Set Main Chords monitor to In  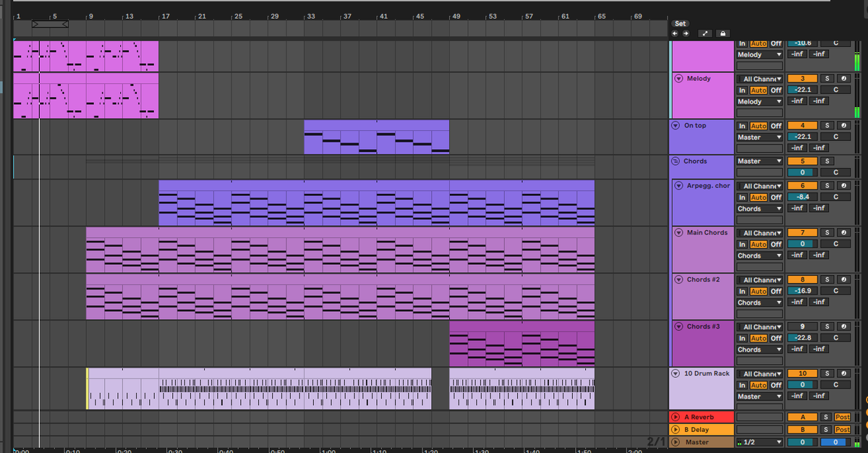coord(742,244)
